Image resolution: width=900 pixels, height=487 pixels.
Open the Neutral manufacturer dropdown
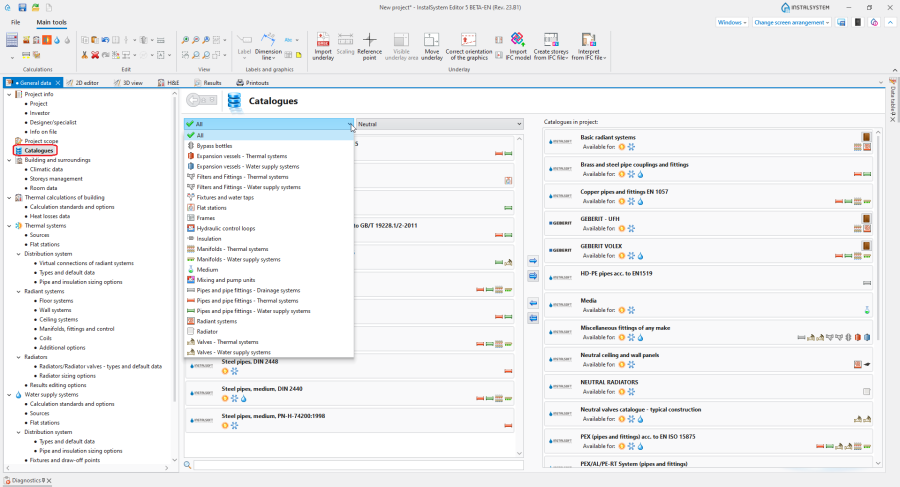coord(440,124)
